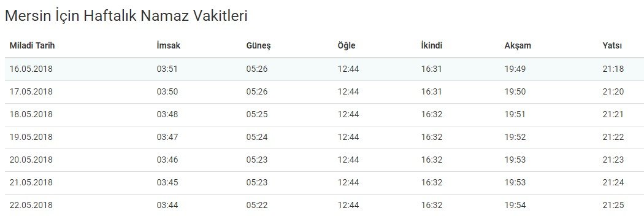Select the 17.05.2018 date cell
644x224 pixels.
click(x=31, y=91)
